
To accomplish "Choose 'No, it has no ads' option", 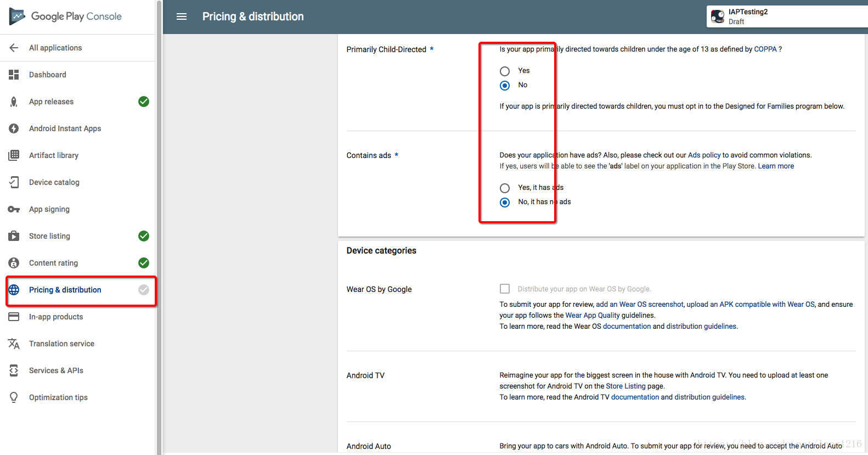I will (505, 203).
